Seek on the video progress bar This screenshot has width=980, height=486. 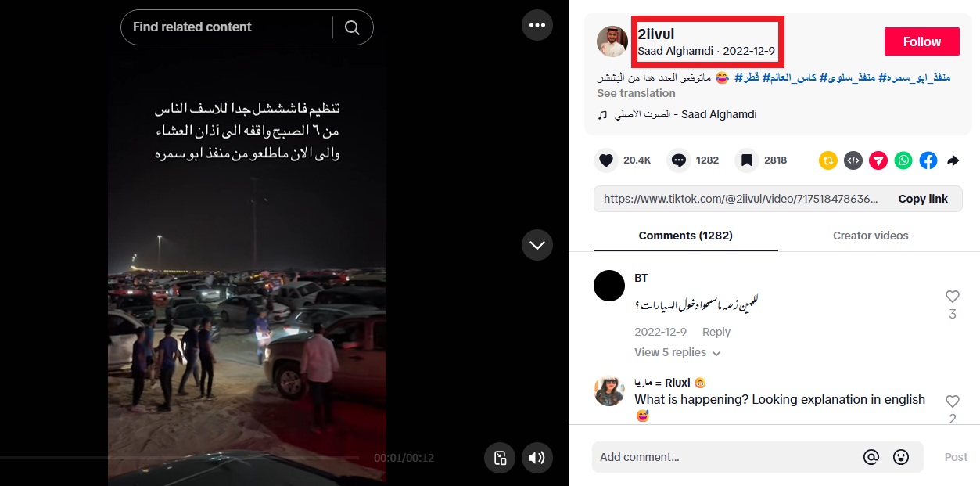(x=180, y=457)
